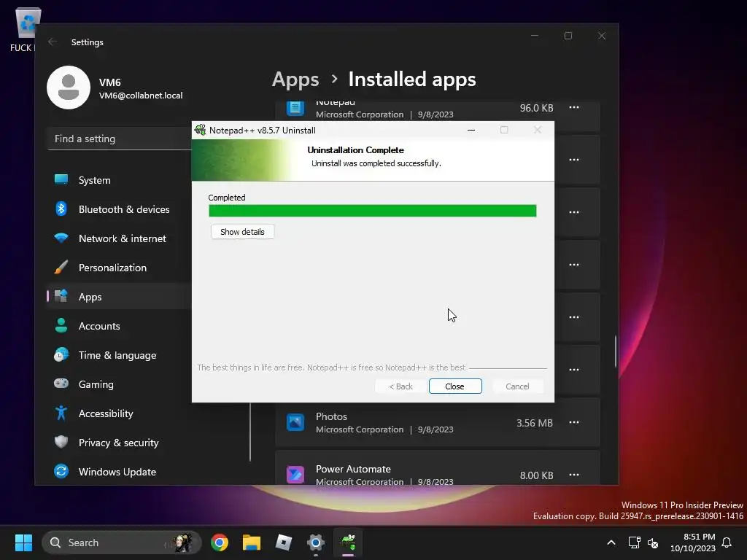The image size is (747, 560).
Task: Click the Notepad++ chameleon title icon
Action: [201, 130]
